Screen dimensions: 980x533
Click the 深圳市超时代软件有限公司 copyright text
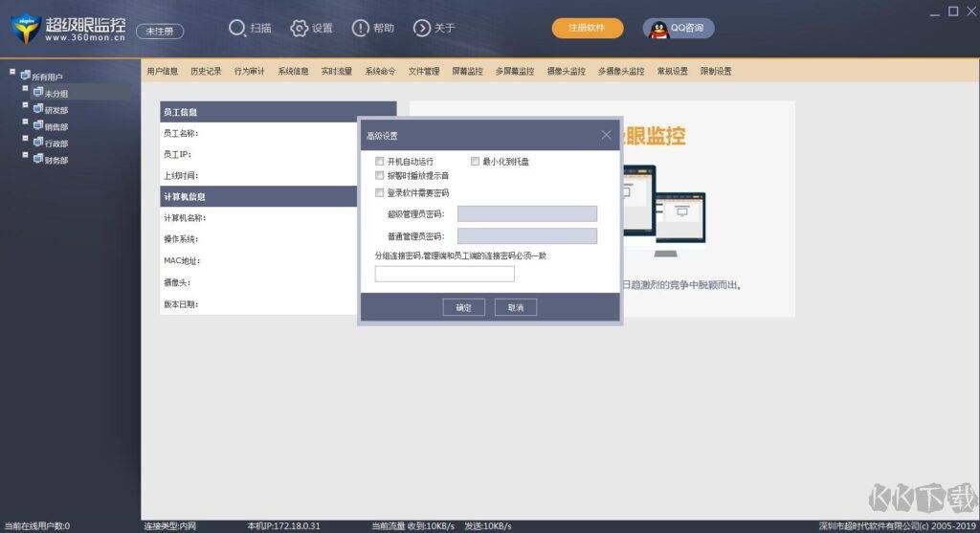coord(898,526)
